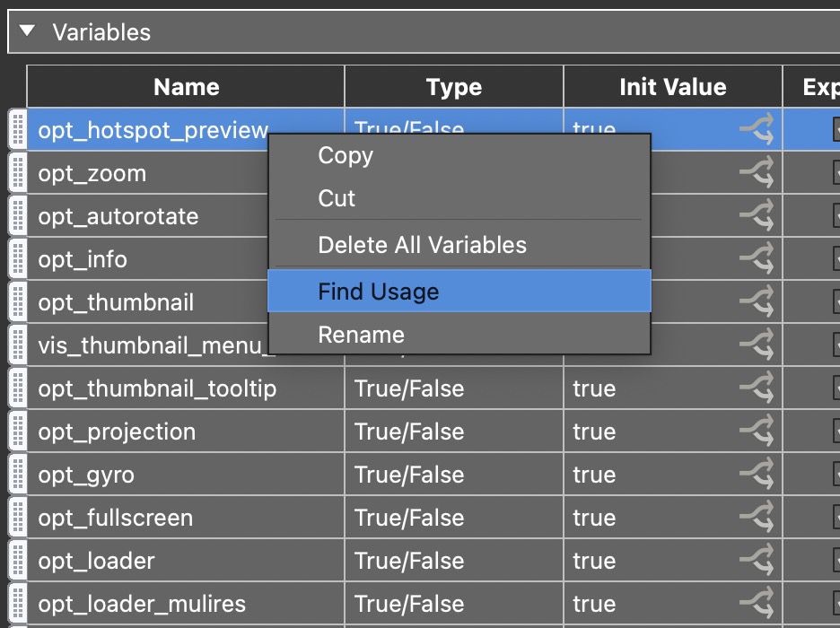Click the curved arrows icon on the highlighted opt_hotspot_preview row
The width and height of the screenshot is (840, 628).
point(758,130)
